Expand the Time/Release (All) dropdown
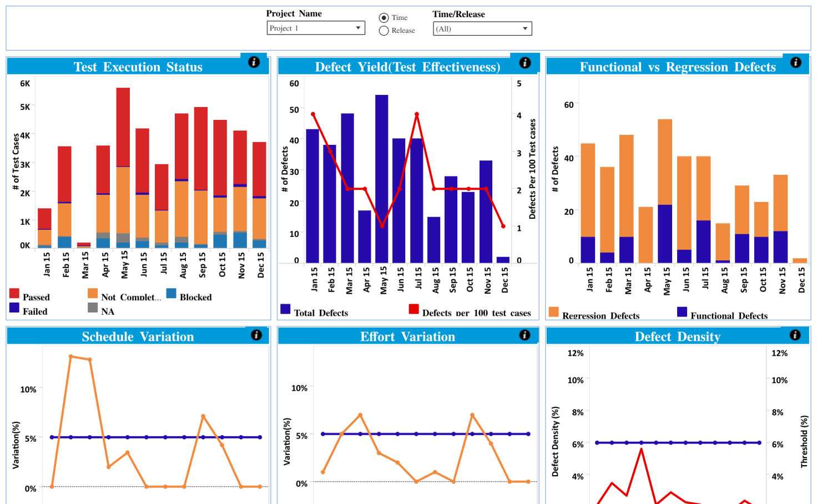 tap(482, 28)
